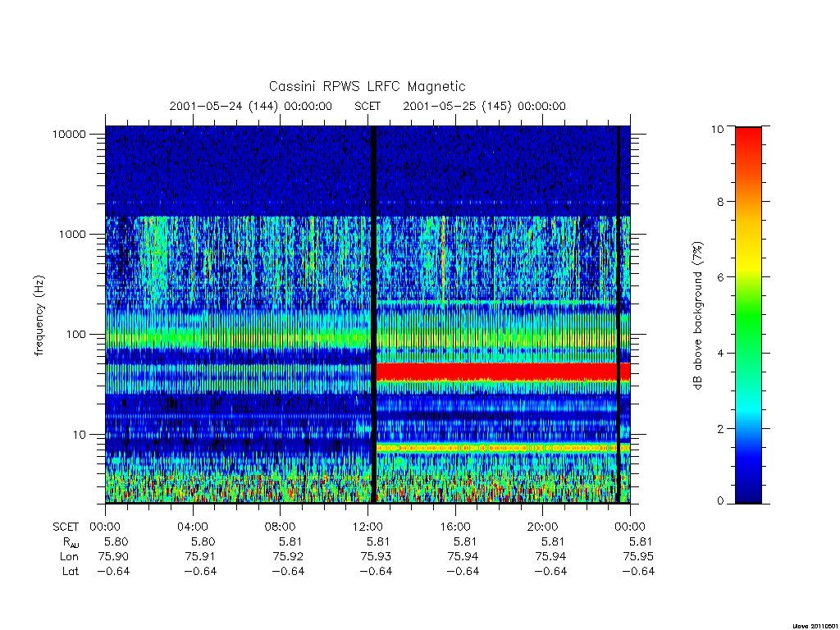Click the frequency (Hz) axis title

click(39, 315)
